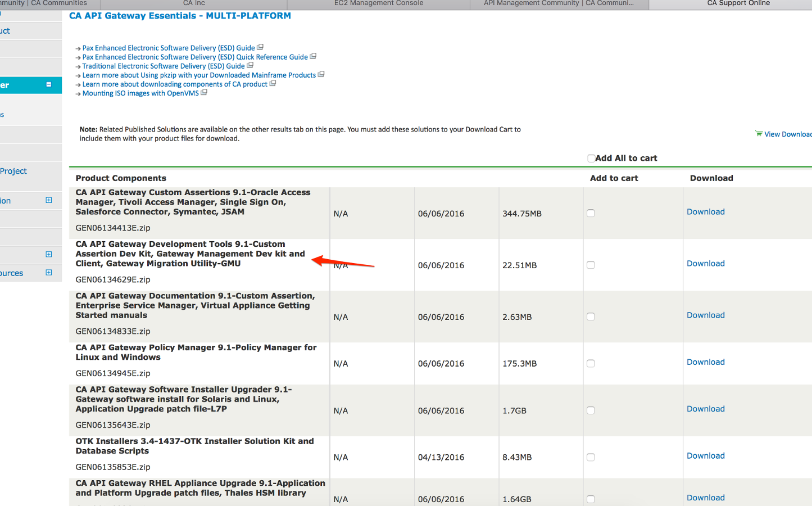This screenshot has height=506, width=812.
Task: Download OTK Installers 3.4-1437 Solution Kit
Action: click(x=706, y=456)
